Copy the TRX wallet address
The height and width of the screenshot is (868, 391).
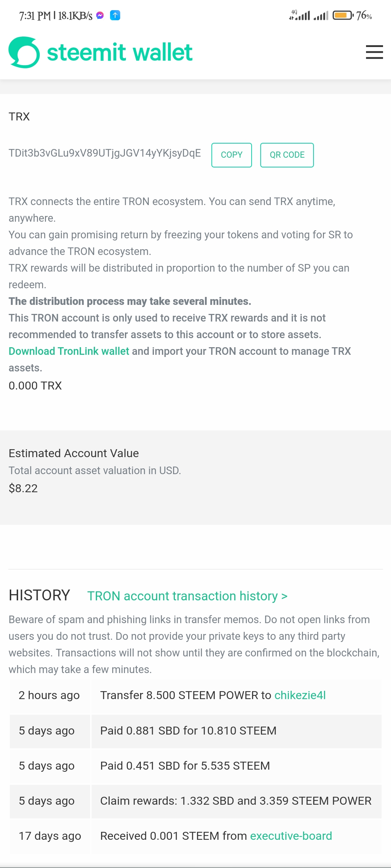point(231,155)
